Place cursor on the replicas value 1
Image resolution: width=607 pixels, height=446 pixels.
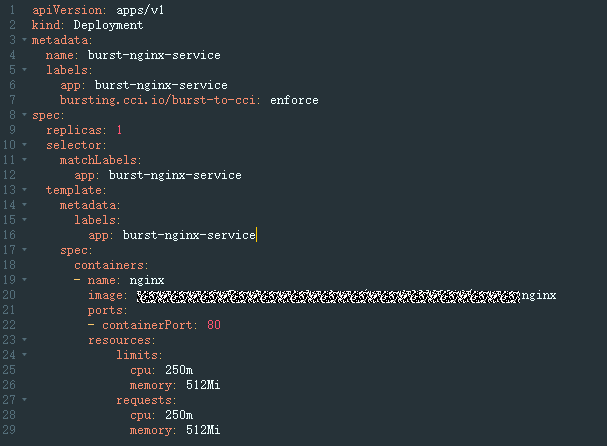119,130
